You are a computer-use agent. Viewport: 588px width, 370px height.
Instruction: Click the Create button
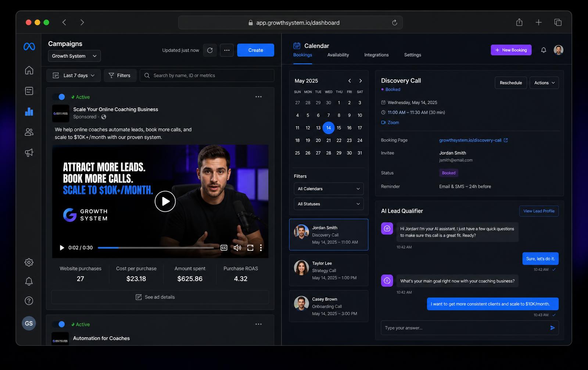pos(255,50)
